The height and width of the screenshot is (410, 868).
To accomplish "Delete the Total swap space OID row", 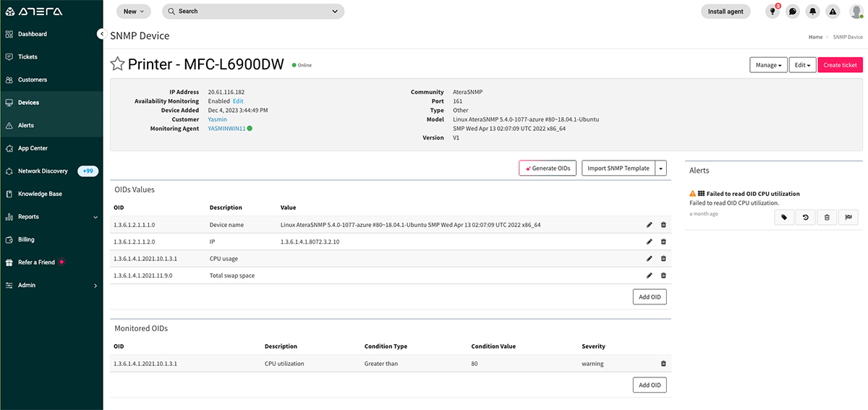I will (x=663, y=276).
